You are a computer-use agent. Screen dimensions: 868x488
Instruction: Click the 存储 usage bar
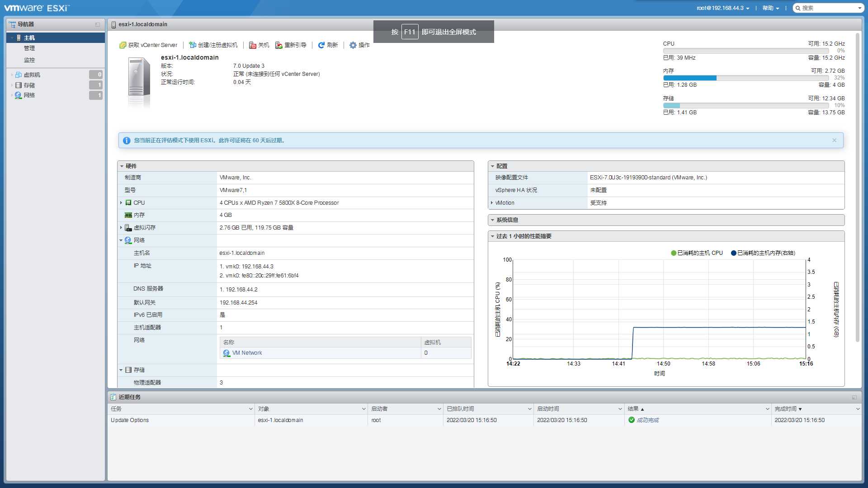coord(746,106)
